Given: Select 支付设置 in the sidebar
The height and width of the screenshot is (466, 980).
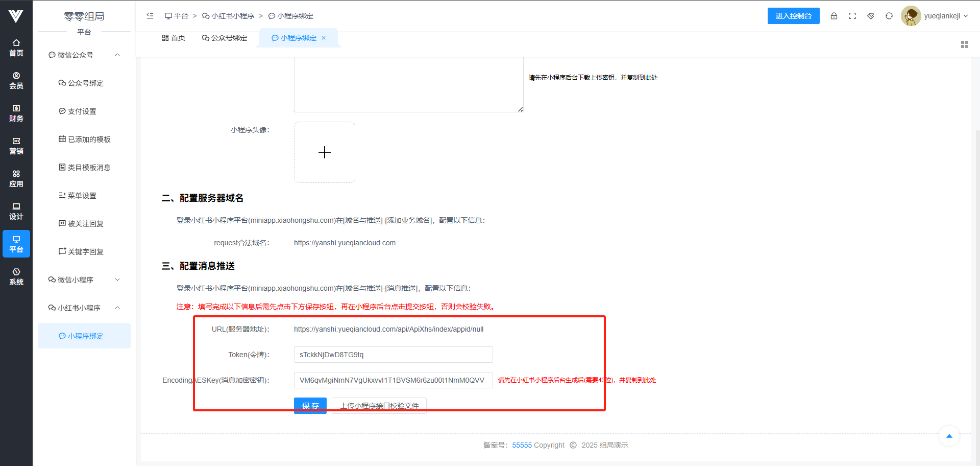Looking at the screenshot, I should (82, 111).
